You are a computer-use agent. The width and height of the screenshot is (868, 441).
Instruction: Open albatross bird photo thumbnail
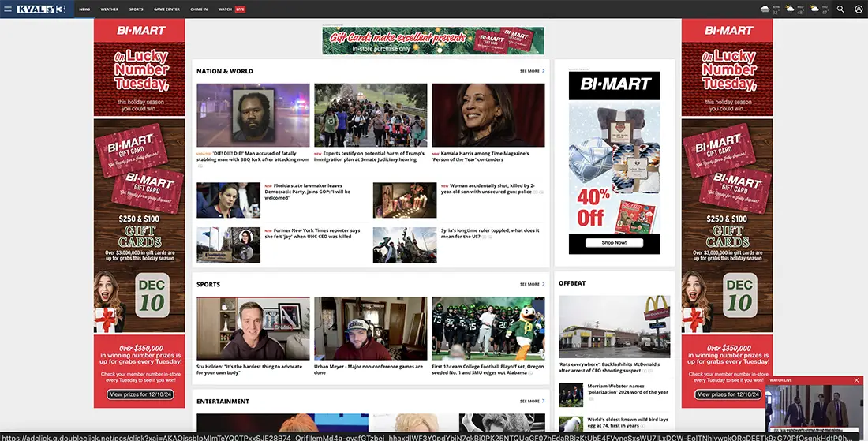[x=571, y=424]
